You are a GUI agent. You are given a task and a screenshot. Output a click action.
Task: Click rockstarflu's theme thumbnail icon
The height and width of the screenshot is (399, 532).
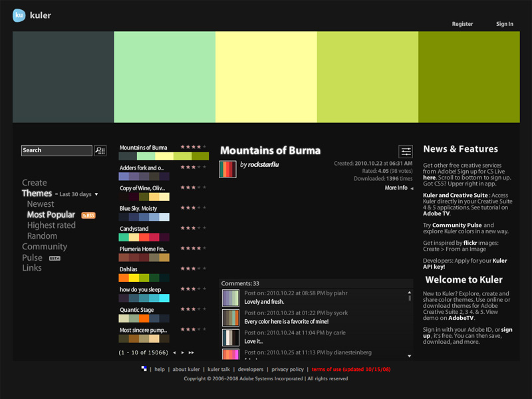pyautogui.click(x=227, y=169)
